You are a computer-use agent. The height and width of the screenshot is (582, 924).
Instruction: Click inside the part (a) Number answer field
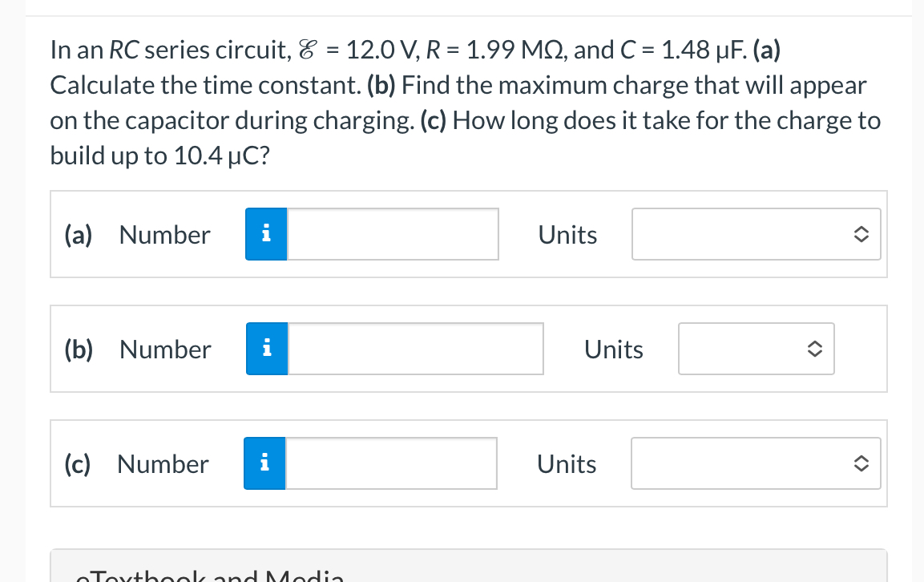pos(393,234)
